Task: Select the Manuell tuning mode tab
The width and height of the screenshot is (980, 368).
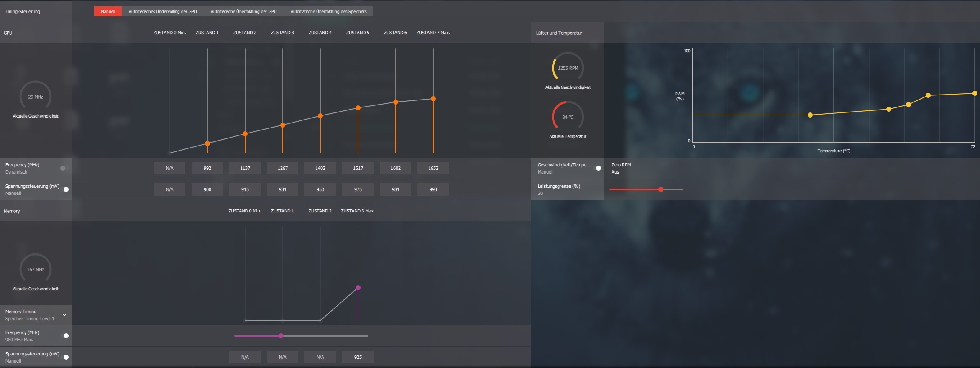Action: coord(107,11)
